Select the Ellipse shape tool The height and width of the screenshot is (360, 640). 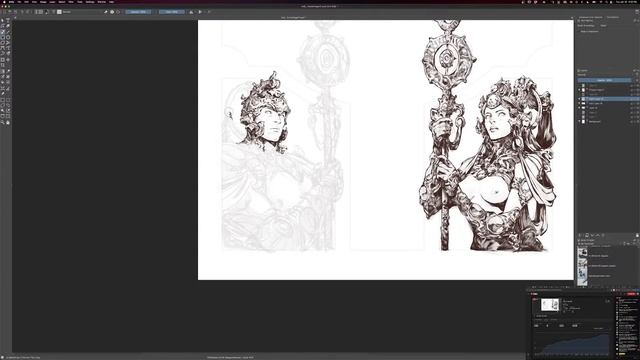[x=8, y=37]
